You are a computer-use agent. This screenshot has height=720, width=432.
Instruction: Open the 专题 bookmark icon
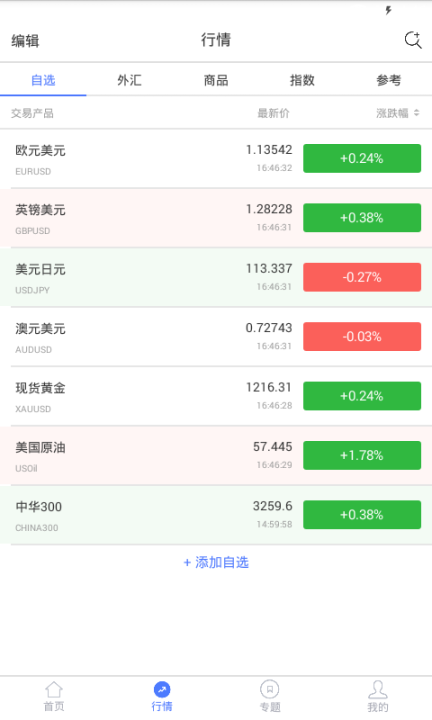[x=269, y=689]
